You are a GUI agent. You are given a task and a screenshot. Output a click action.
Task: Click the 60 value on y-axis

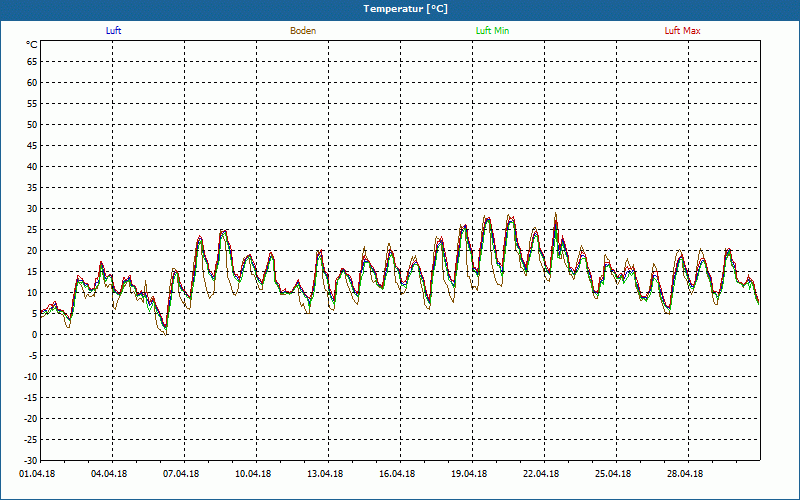[x=32, y=83]
